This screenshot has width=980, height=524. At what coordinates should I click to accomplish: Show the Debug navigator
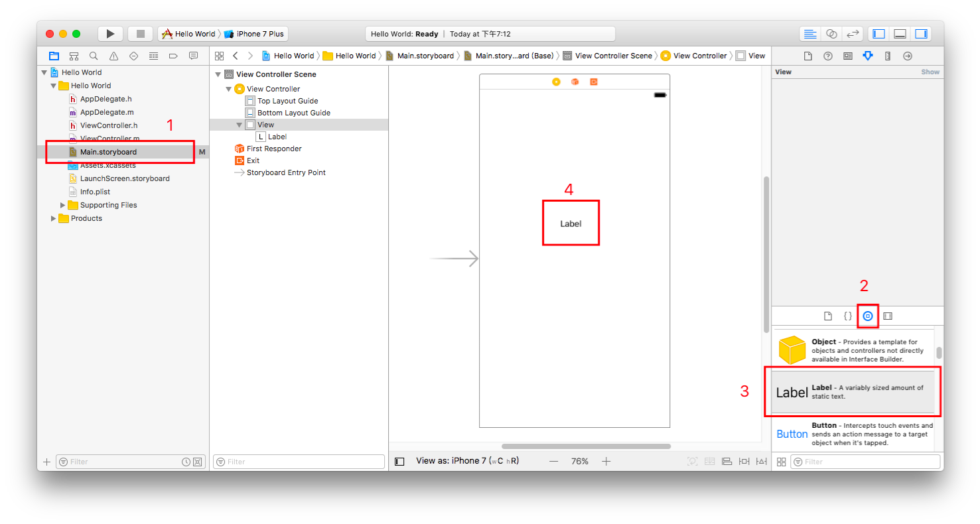click(x=153, y=56)
